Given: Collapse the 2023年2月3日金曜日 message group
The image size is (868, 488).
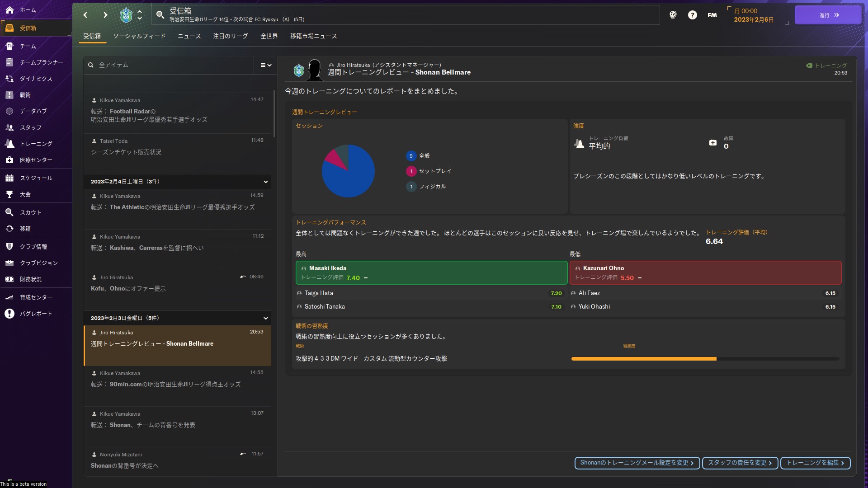Looking at the screenshot, I should click(x=266, y=319).
